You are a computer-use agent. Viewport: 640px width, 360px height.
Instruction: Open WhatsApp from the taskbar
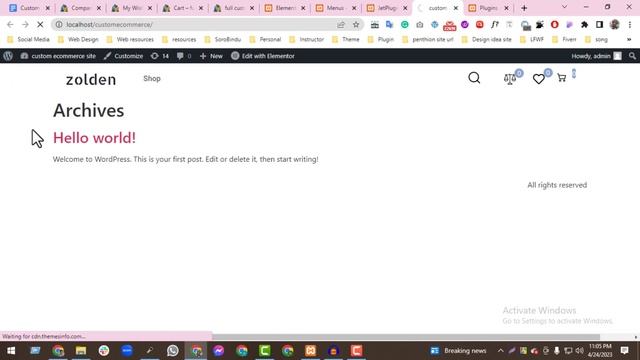point(173,351)
